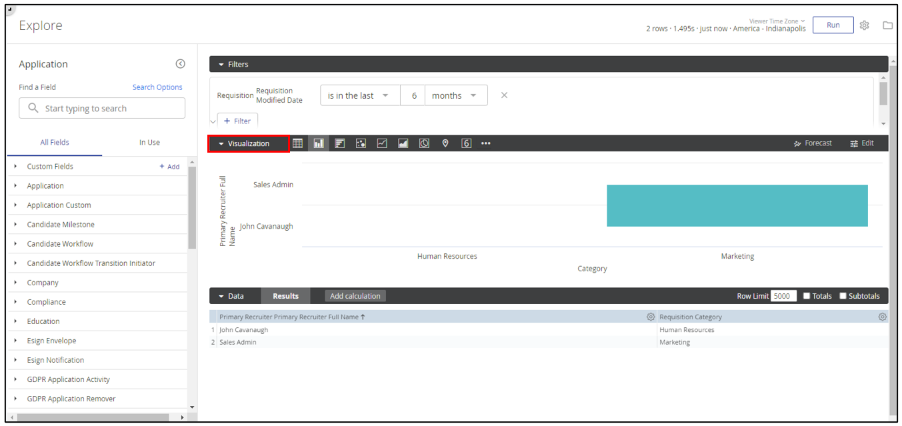Screen dimensions: 902x426
Task: Expand the Esign Envelope group
Action: pos(16,340)
